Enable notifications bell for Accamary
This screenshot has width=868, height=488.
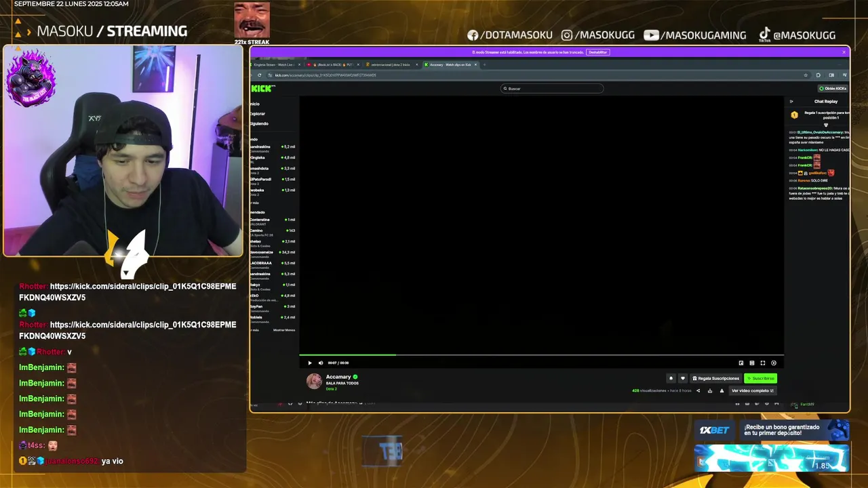tap(671, 378)
